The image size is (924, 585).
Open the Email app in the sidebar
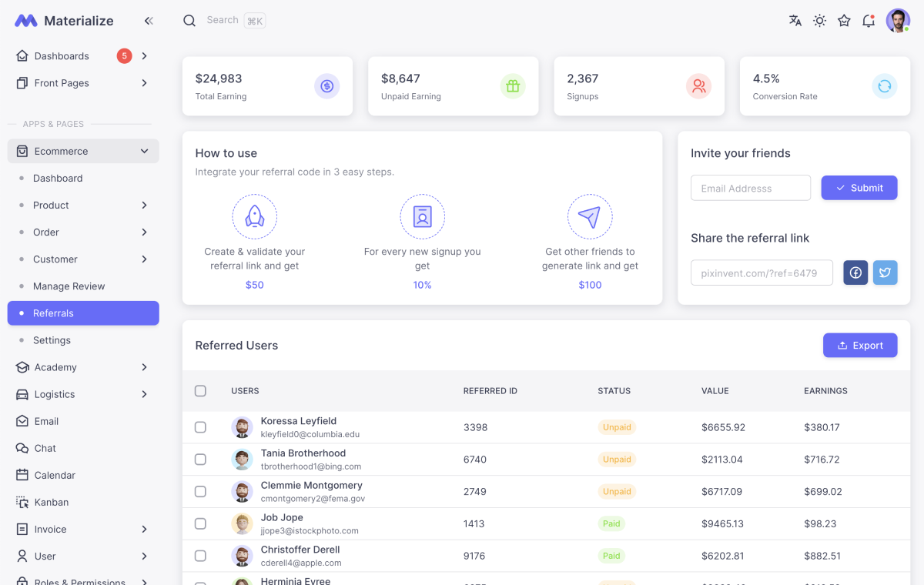(46, 421)
